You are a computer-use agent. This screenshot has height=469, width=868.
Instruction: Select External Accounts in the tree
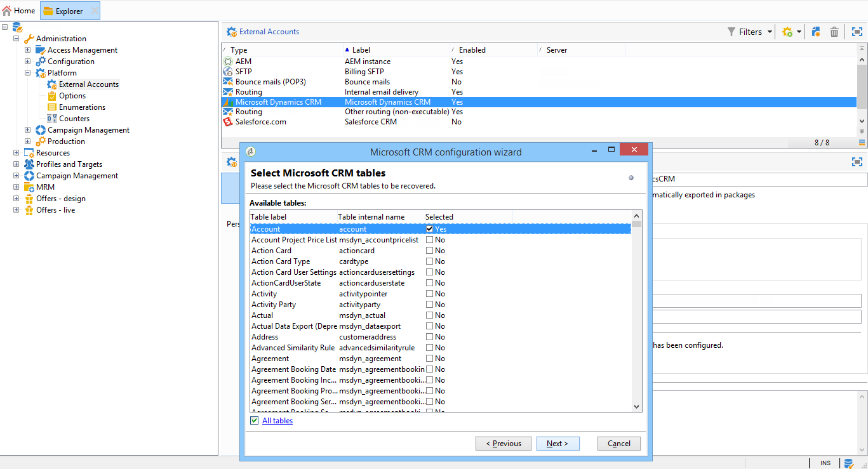click(x=89, y=84)
